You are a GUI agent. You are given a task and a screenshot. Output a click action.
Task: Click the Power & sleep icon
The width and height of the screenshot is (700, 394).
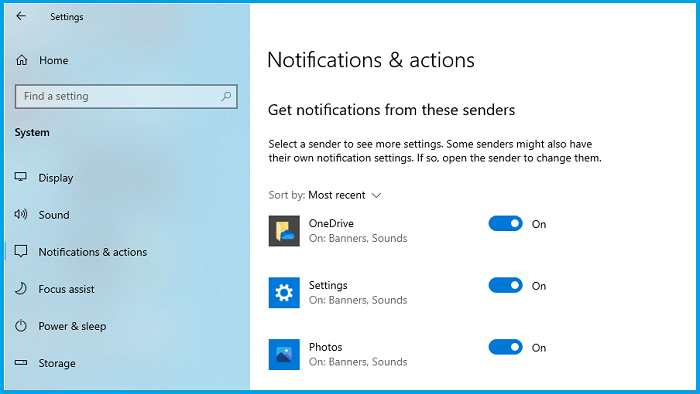pos(21,326)
